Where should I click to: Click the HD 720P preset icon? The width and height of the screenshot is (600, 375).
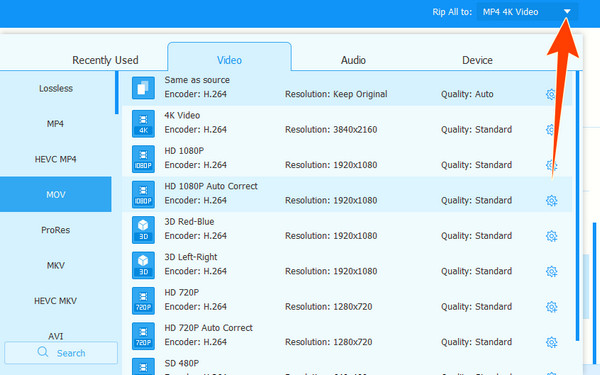pyautogui.click(x=143, y=301)
